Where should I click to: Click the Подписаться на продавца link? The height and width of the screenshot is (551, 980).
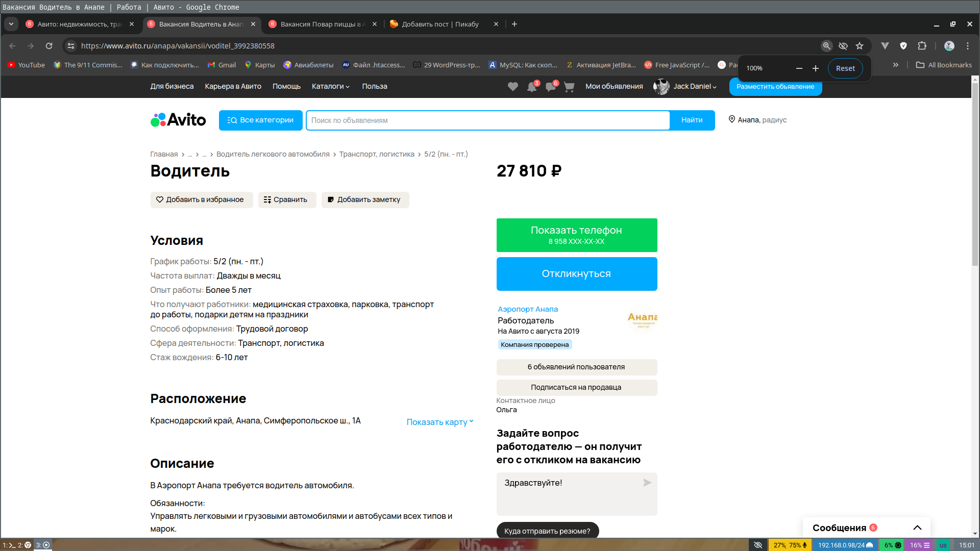576,387
